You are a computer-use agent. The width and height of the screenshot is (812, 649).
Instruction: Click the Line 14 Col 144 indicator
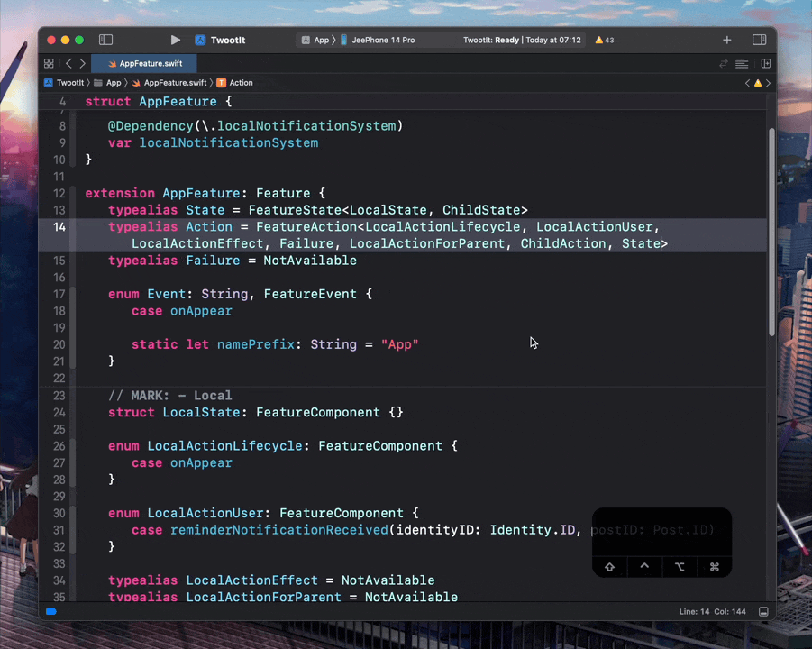click(x=712, y=611)
